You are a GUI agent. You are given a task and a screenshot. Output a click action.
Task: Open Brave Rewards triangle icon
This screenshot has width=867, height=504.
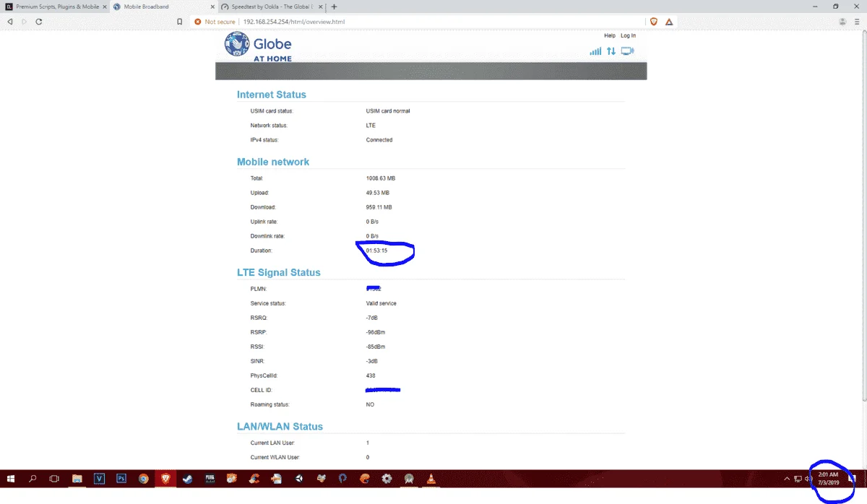669,22
